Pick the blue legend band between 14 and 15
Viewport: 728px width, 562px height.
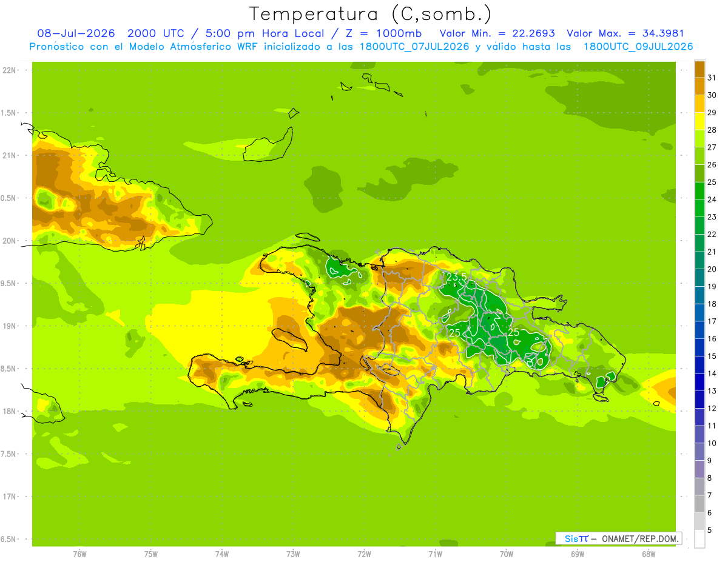point(699,364)
